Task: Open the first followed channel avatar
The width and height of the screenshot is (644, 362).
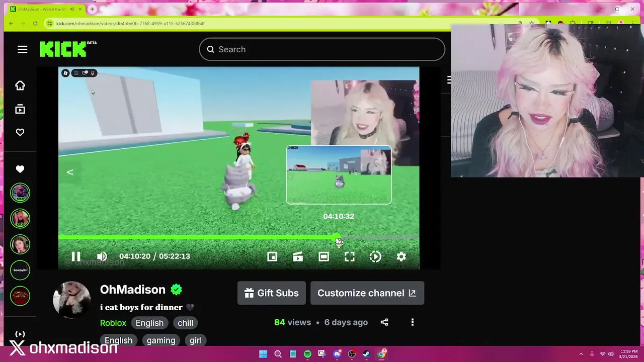Action: [x=20, y=193]
